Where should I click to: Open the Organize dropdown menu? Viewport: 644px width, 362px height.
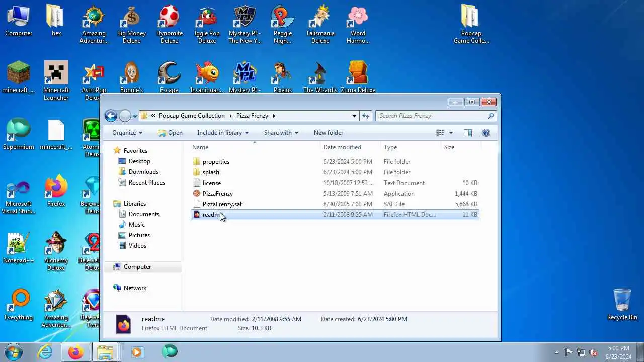tap(127, 133)
